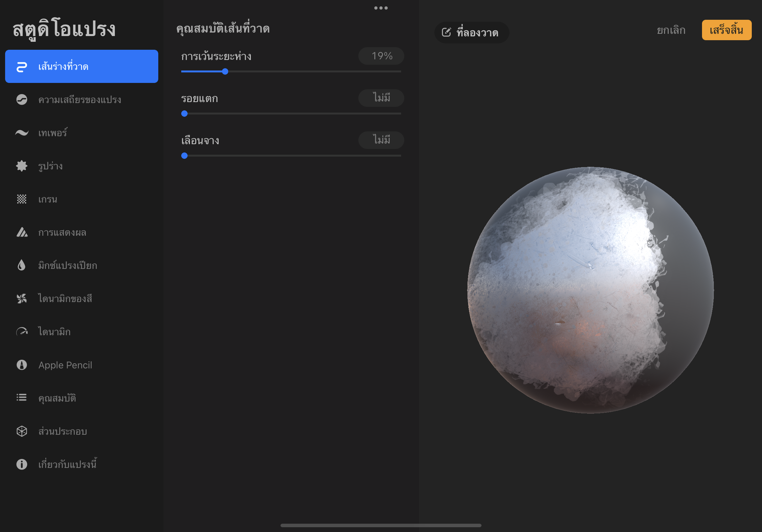Click the 19% spacing value field

tap(381, 56)
